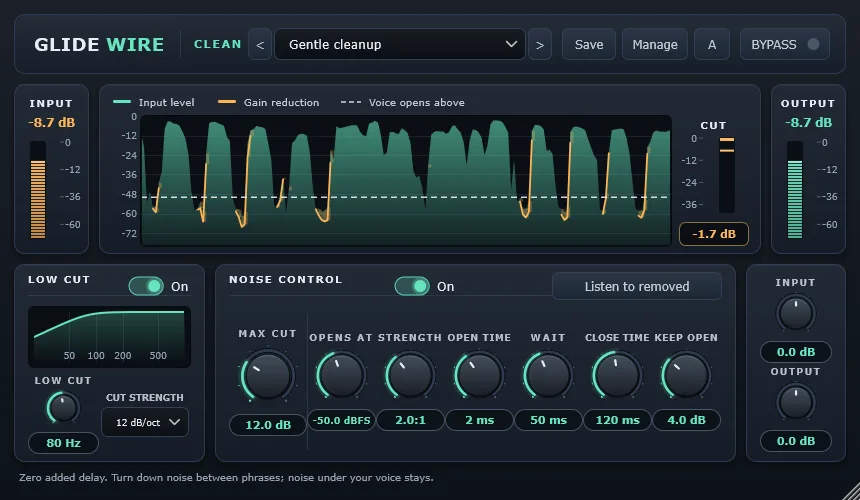
Task: Open the Gentle cleanup preset dropdown
Action: (399, 44)
